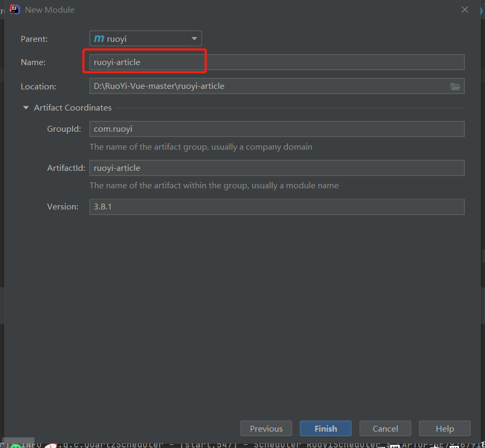Click the 'Artifact Coordinates' heading text
The width and height of the screenshot is (485, 448).
coord(73,108)
